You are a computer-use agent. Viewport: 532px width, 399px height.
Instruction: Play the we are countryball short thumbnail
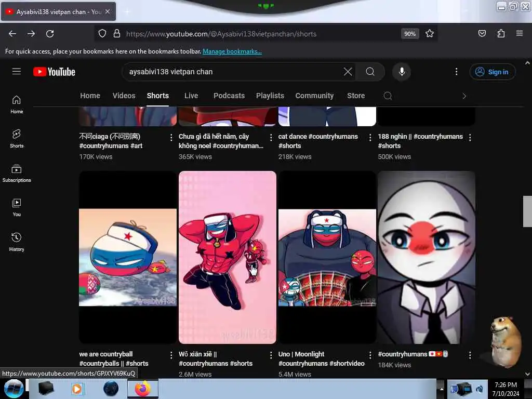(128, 257)
